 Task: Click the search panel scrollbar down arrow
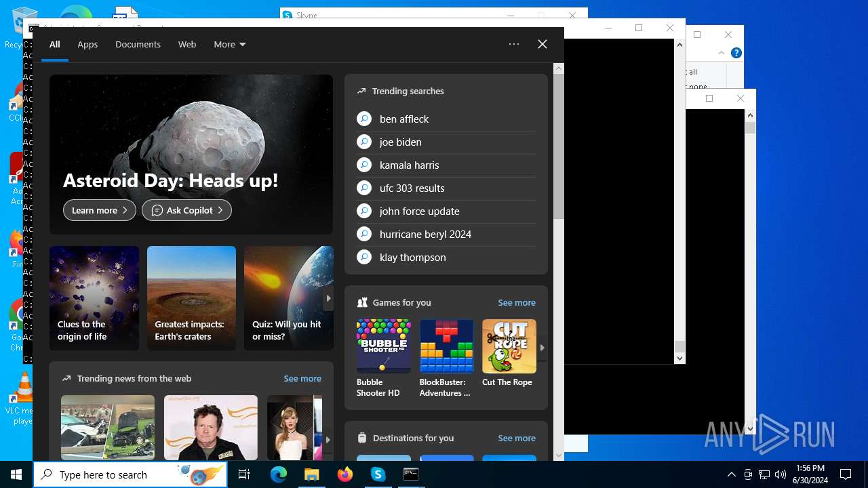[559, 455]
